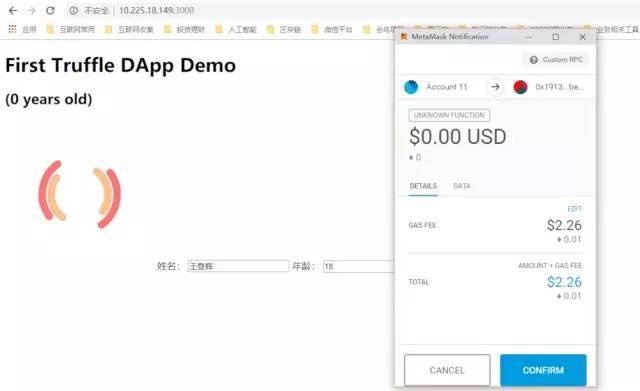Image resolution: width=640 pixels, height=391 pixels.
Task: Click the GAS FEE amount $2.26
Action: 564,225
